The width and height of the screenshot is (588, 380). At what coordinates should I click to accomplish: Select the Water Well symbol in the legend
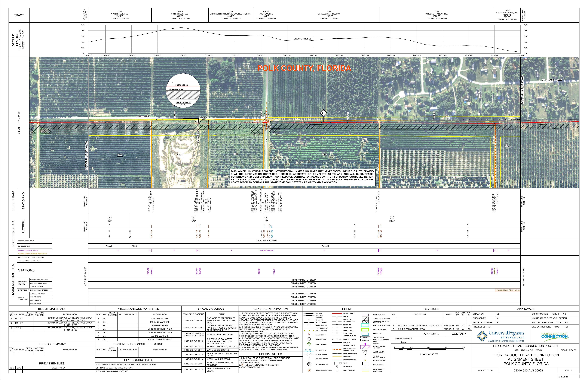(337, 366)
